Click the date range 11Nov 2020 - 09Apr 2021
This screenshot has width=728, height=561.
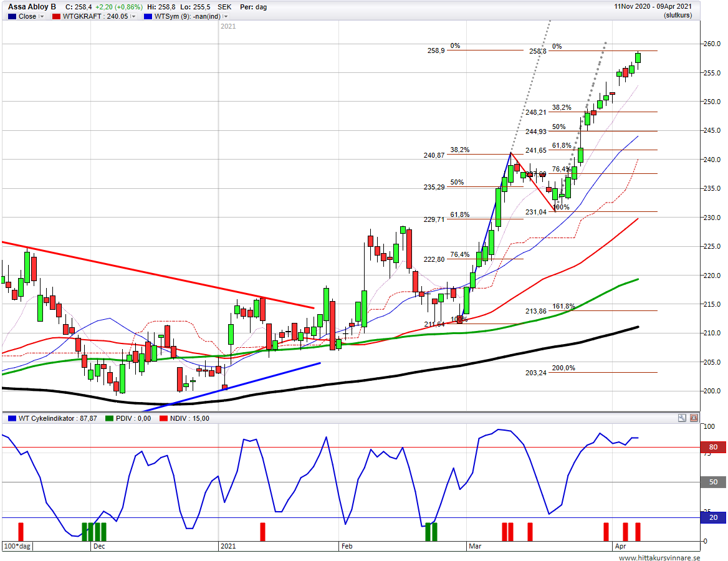coord(653,6)
